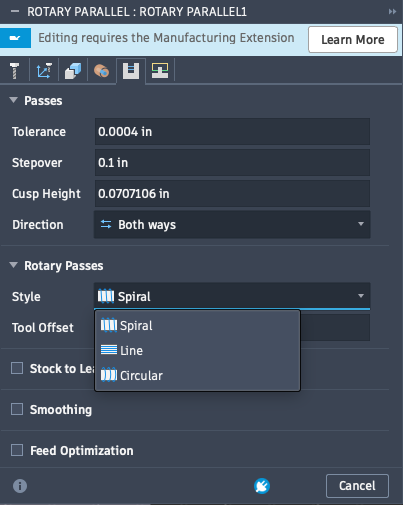Viewport: 403px width, 505px height.
Task: Open the Heights tab cube icon
Action: click(73, 71)
